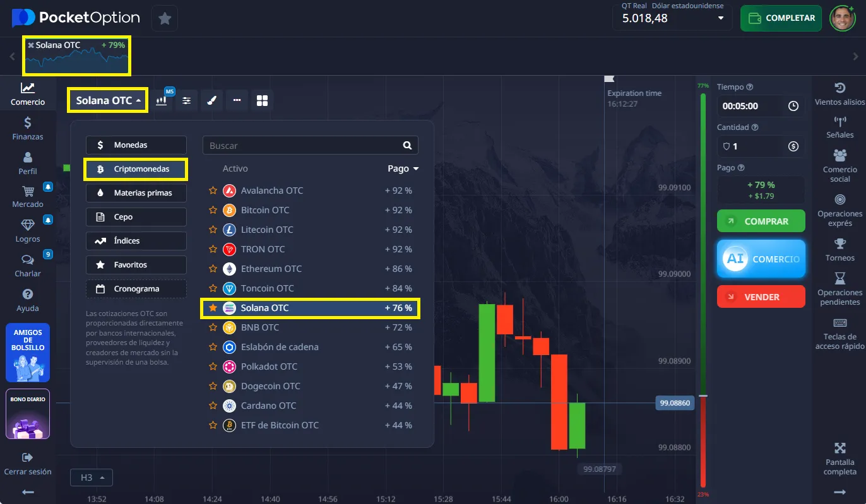Open Ayuda help icon

coord(28,295)
